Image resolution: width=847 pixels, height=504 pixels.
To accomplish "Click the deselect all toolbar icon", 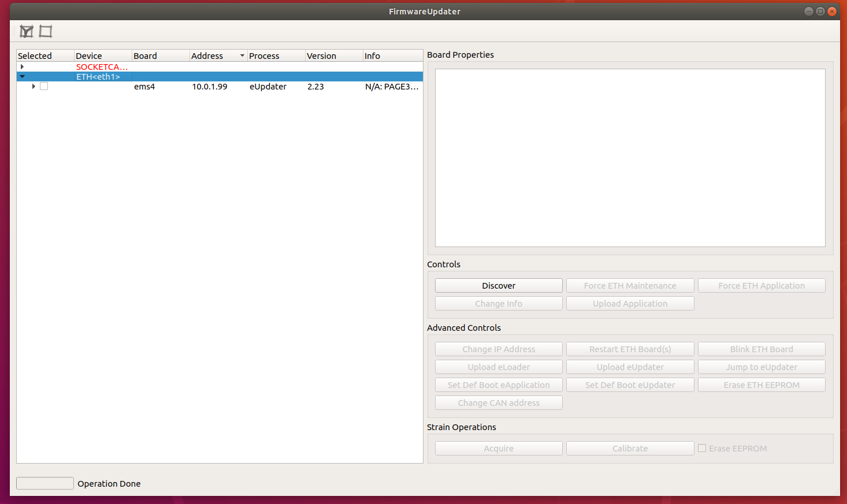I will tap(46, 32).
